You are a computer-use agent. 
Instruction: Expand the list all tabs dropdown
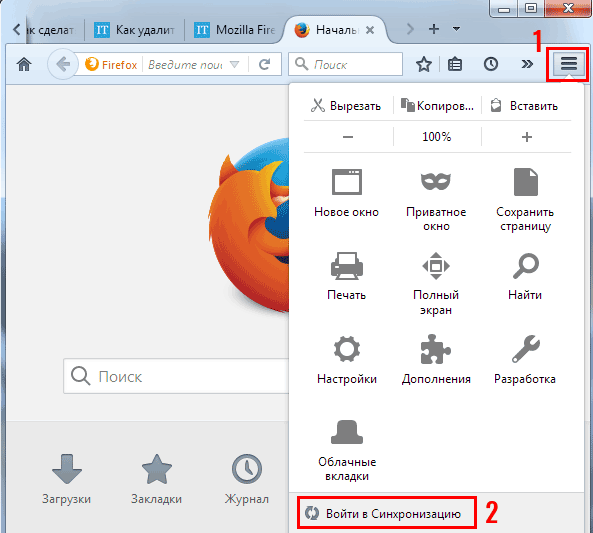456,29
